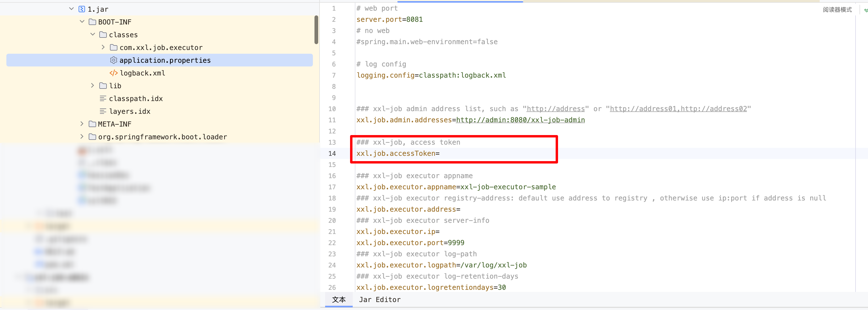This screenshot has height=310, width=868.
Task: Click the project tree vertical scrollbar
Action: tap(316, 30)
